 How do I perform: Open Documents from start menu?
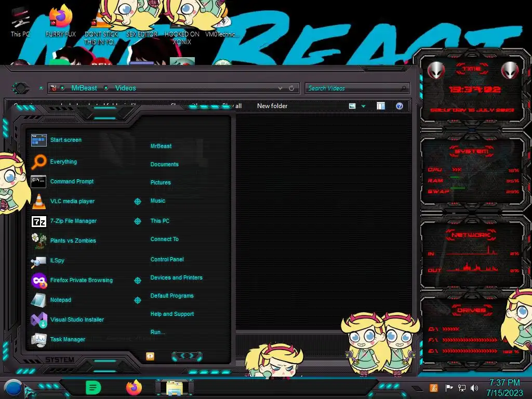164,164
